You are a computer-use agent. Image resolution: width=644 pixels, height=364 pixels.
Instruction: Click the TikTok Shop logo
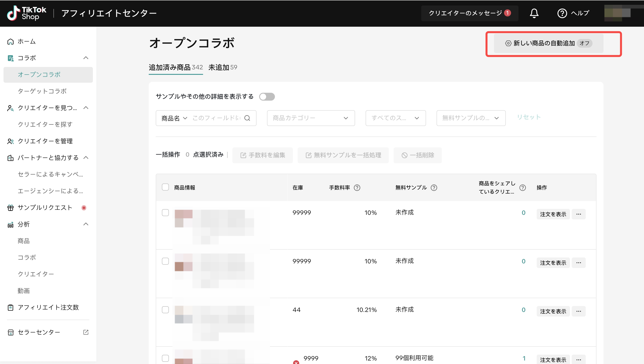[x=27, y=13]
